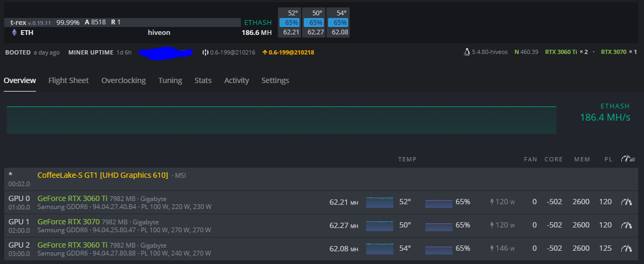Click GPU 2 power lightning icon
644x264 pixels.
pyautogui.click(x=492, y=248)
